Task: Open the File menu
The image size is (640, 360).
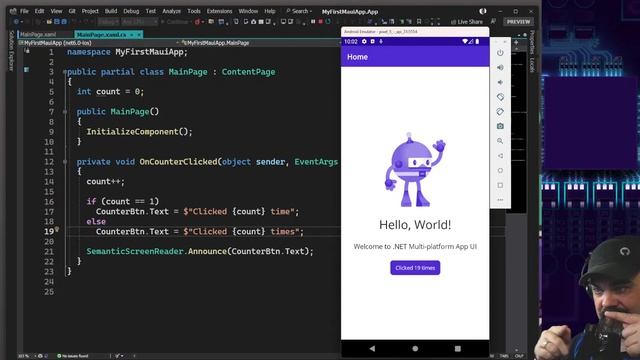Action: click(24, 11)
